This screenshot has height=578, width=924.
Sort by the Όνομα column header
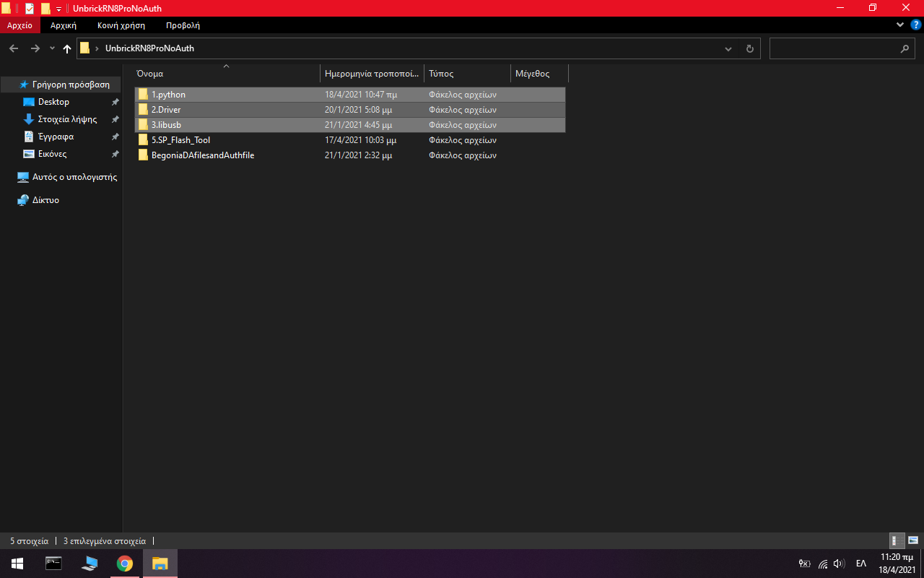point(150,74)
